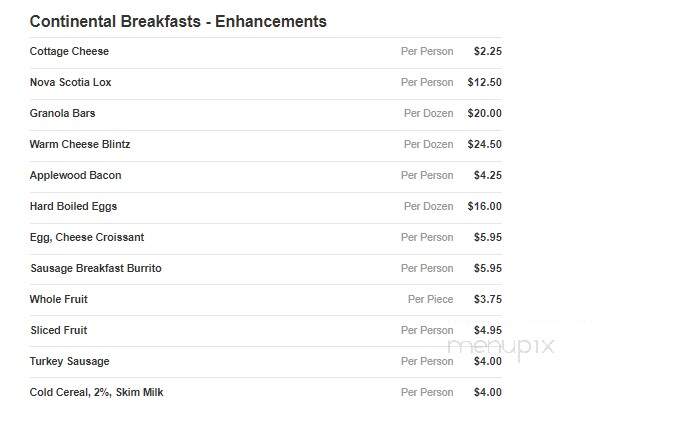Click the menupix watermark logo
Screen dimensions: 680x429
click(x=501, y=347)
